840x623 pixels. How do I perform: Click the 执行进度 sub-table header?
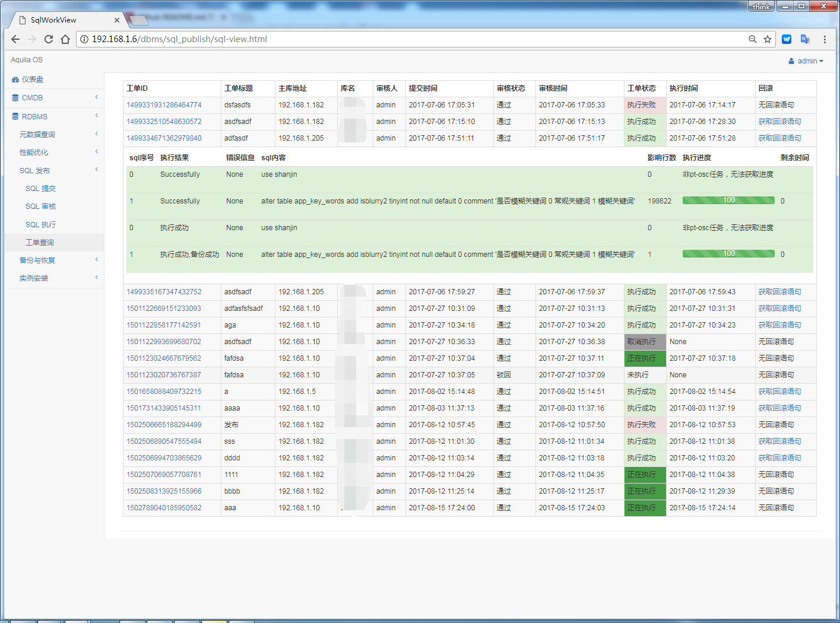coord(697,158)
